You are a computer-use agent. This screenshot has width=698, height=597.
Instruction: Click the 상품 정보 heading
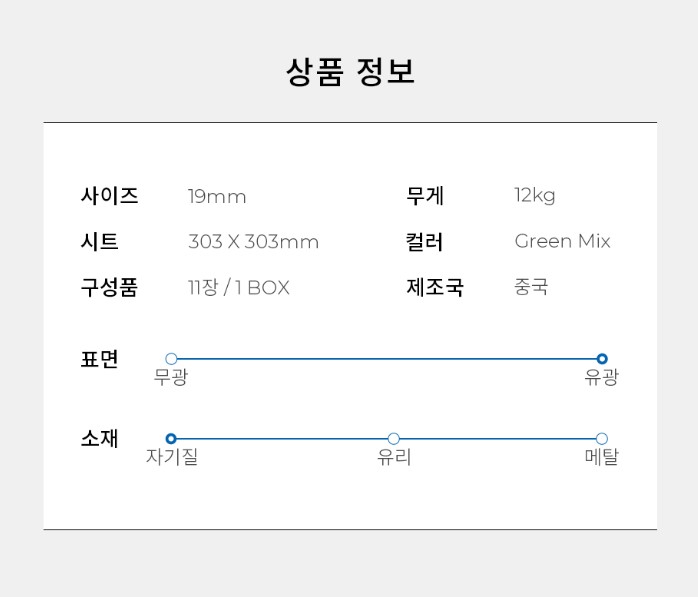[x=350, y=72]
